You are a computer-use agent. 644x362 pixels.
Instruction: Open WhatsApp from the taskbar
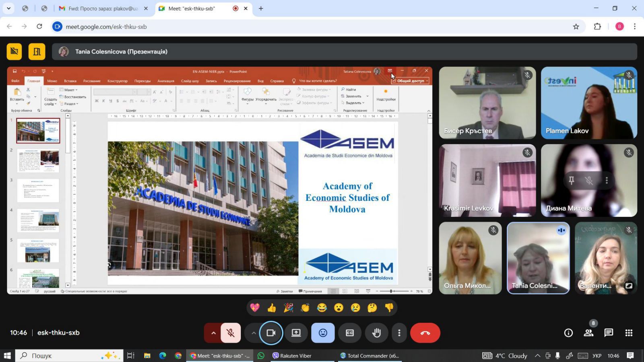tap(261, 356)
